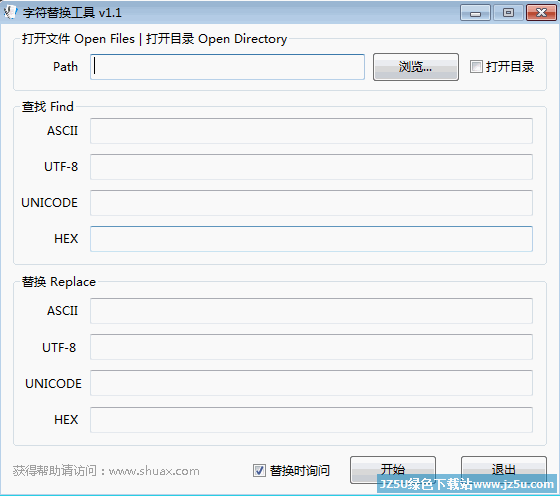Focus the Path input field
Viewport: 560px width, 496px height.
[x=227, y=67]
